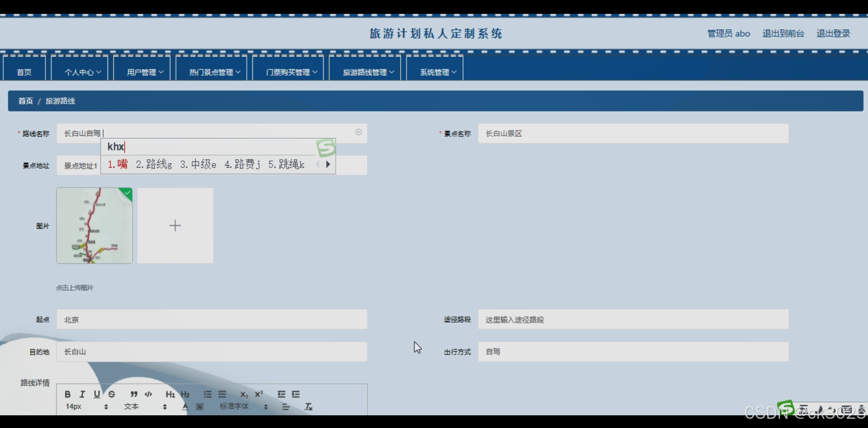Toggle strikethrough formatting in the editor

(x=111, y=394)
